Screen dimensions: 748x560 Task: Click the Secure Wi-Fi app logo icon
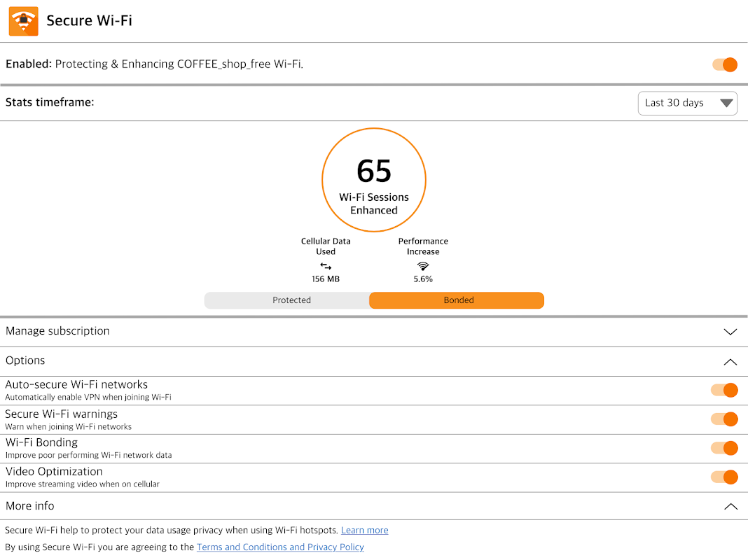23,21
